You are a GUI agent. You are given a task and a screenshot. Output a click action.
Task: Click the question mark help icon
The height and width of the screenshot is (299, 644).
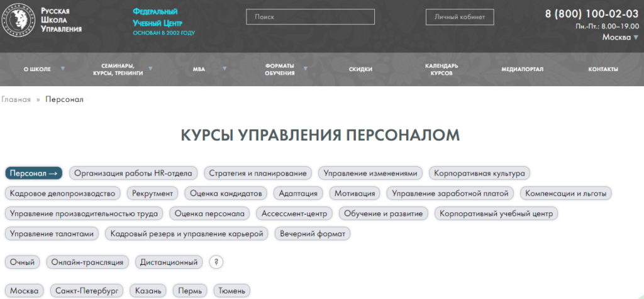[216, 262]
